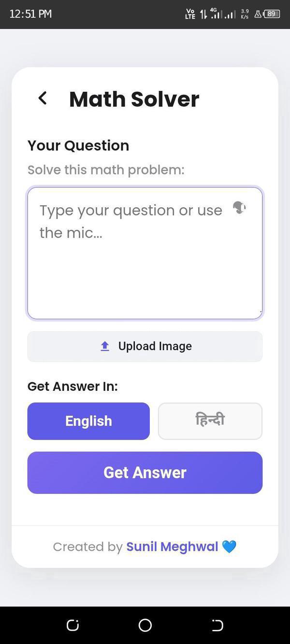Open the Sunil Meghwal creator link
This screenshot has height=644, width=290.
172,546
